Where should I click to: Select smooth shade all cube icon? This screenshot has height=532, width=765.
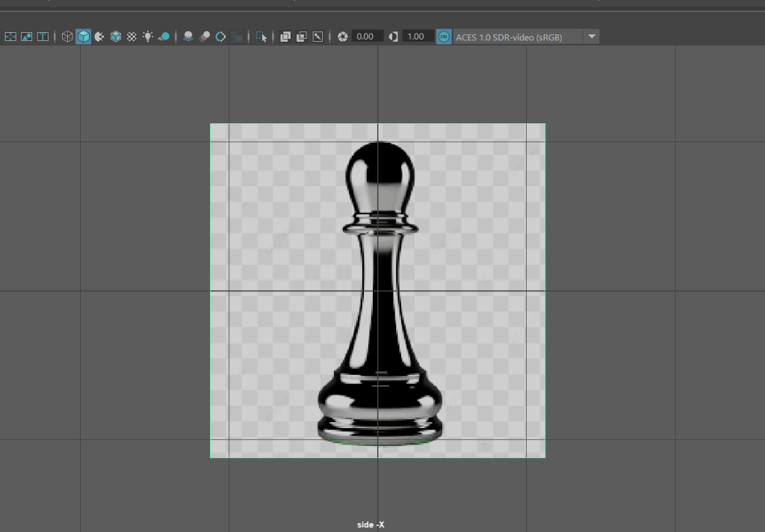(x=84, y=37)
